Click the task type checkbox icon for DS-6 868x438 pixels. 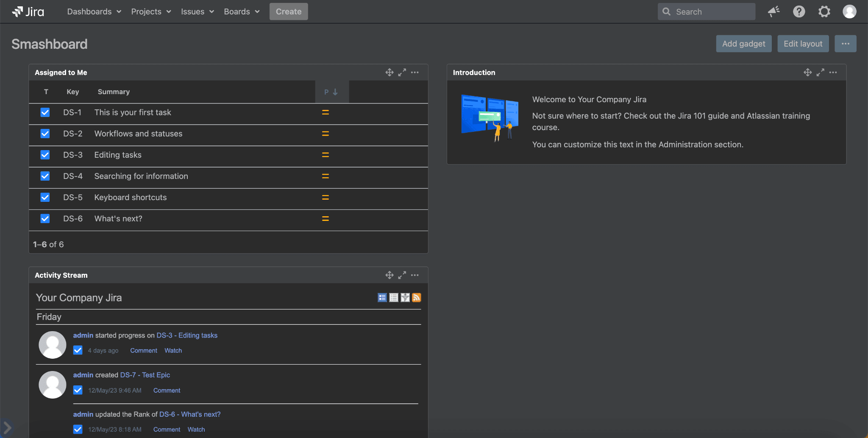coord(45,218)
